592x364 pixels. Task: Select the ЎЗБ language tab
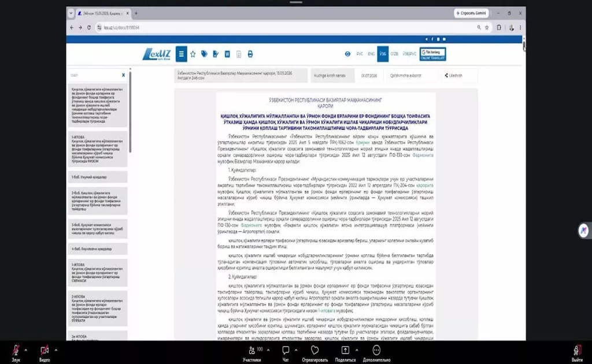tap(383, 54)
